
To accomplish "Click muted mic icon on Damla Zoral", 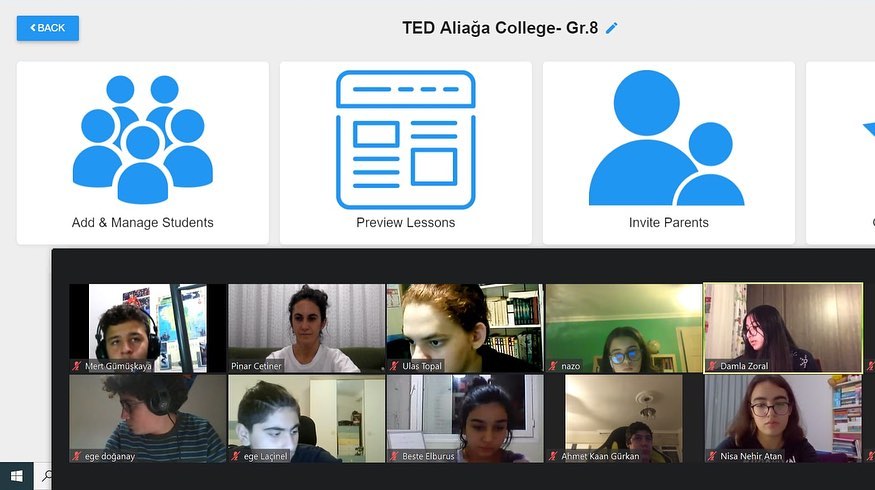I will (x=712, y=366).
